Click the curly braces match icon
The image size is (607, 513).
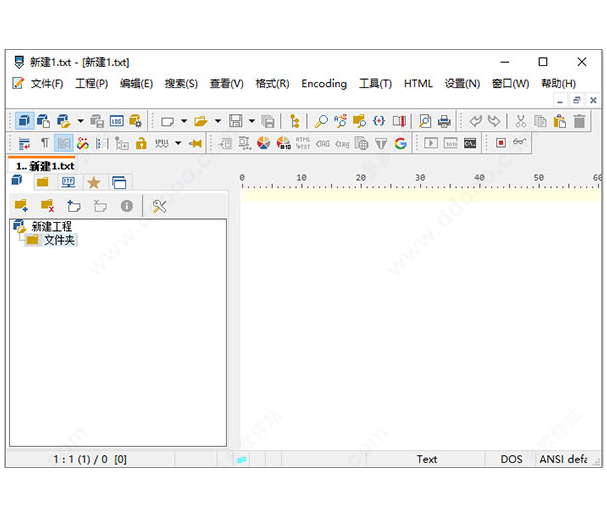pos(379,121)
